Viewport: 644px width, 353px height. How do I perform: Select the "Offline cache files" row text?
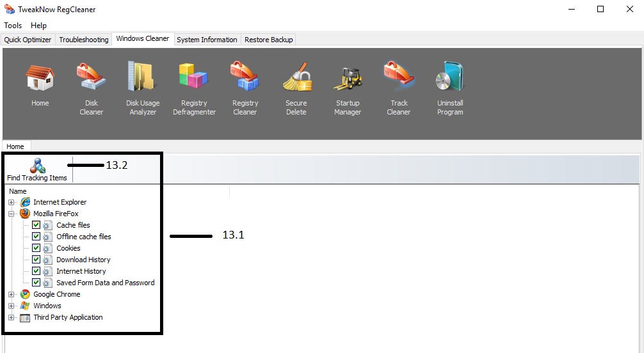84,237
